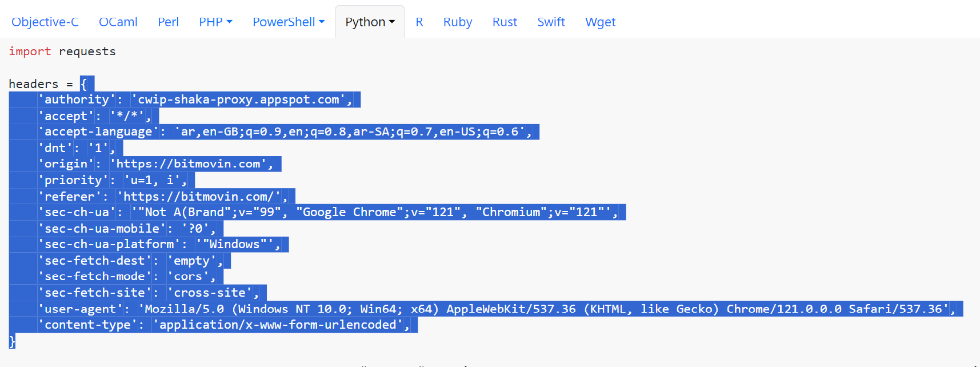Open the OCaml code tab
The width and height of the screenshot is (980, 367).
tap(118, 22)
